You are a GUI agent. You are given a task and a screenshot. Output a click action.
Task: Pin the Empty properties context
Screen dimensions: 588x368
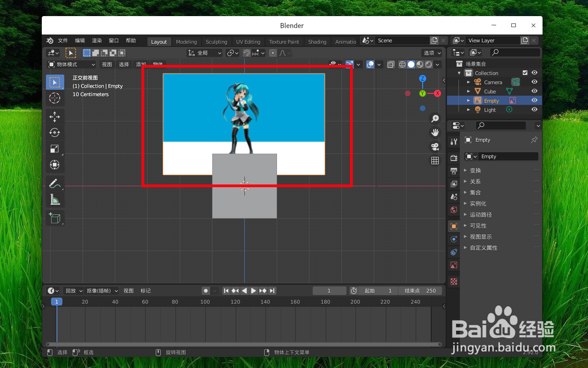click(534, 140)
